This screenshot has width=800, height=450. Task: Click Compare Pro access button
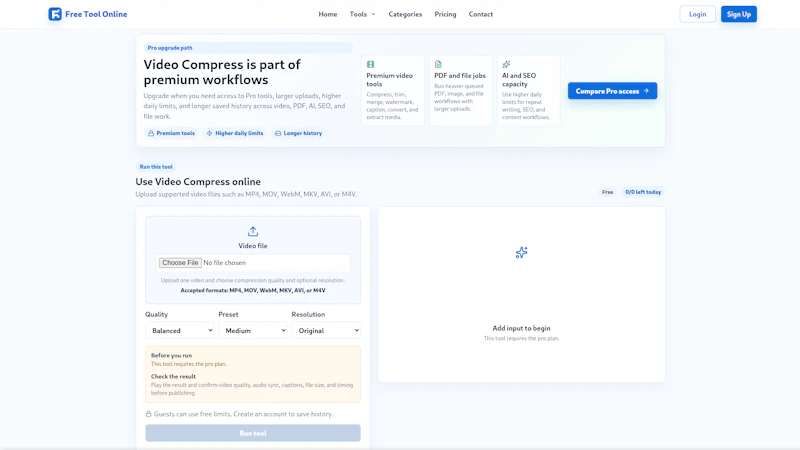612,91
